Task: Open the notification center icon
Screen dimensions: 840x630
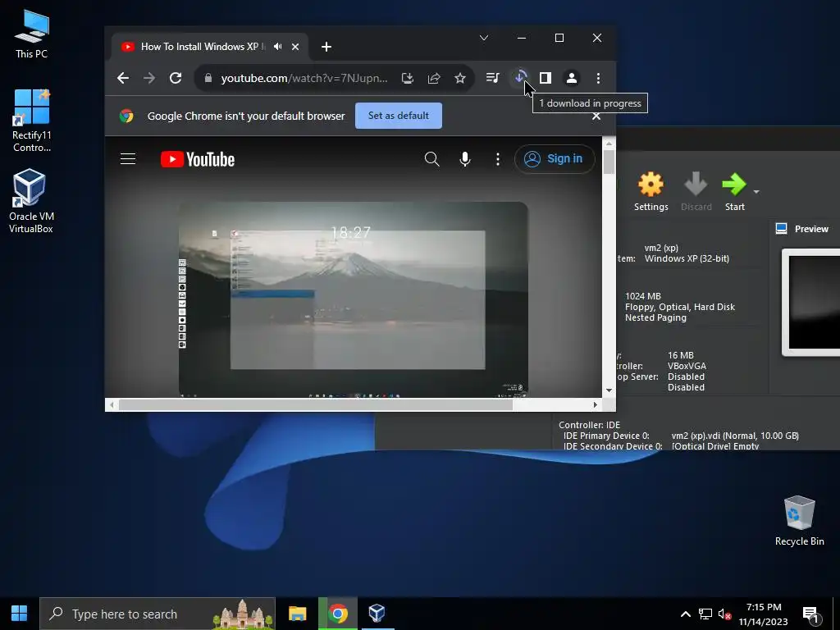Action: tap(811, 614)
